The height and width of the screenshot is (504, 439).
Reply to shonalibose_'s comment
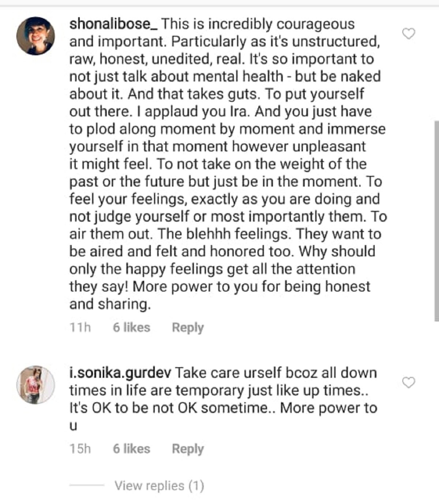coord(188,327)
